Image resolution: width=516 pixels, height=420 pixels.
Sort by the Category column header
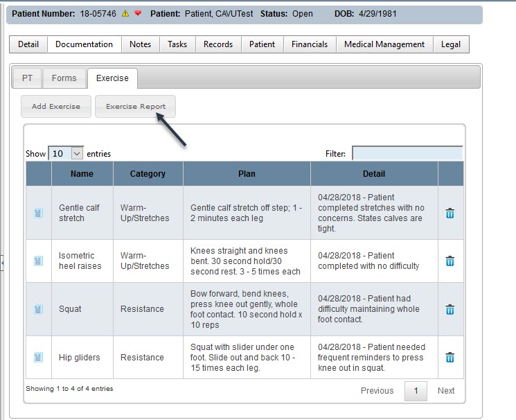click(x=148, y=173)
